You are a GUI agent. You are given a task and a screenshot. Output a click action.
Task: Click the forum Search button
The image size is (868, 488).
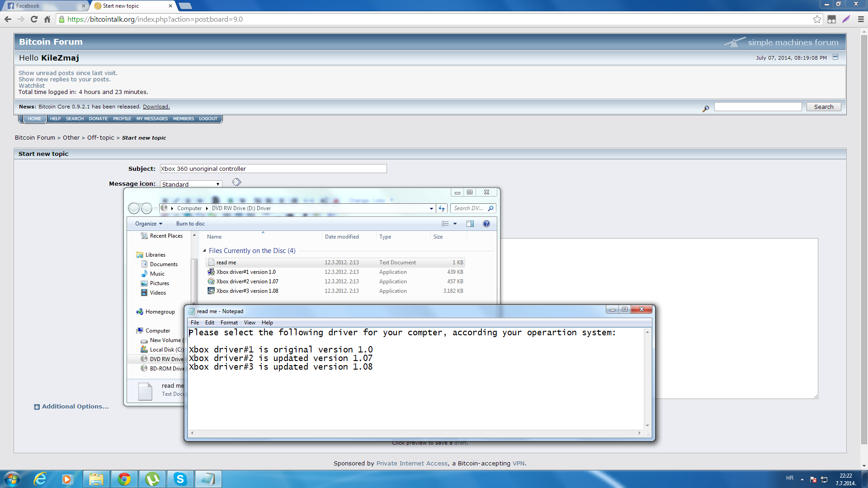pyautogui.click(x=824, y=107)
